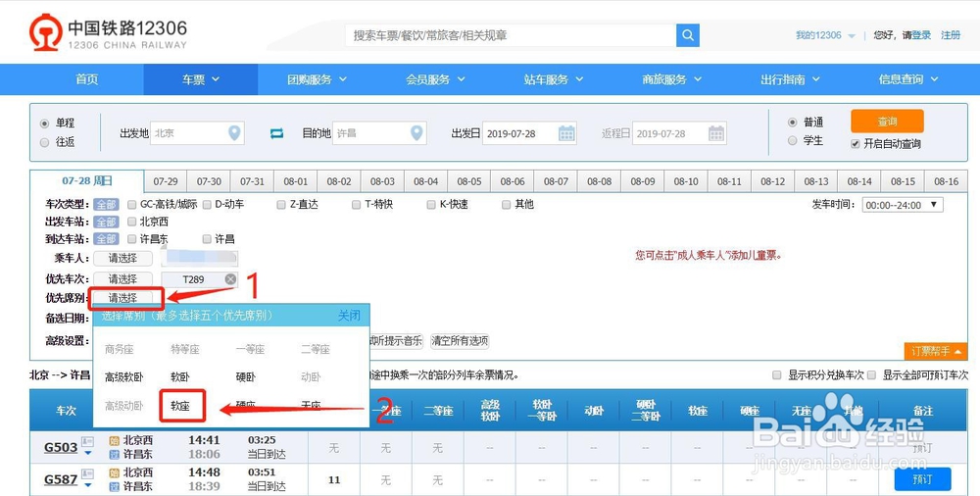Expand 站车服务 navigation menu
This screenshot has width=980, height=496.
[x=554, y=79]
